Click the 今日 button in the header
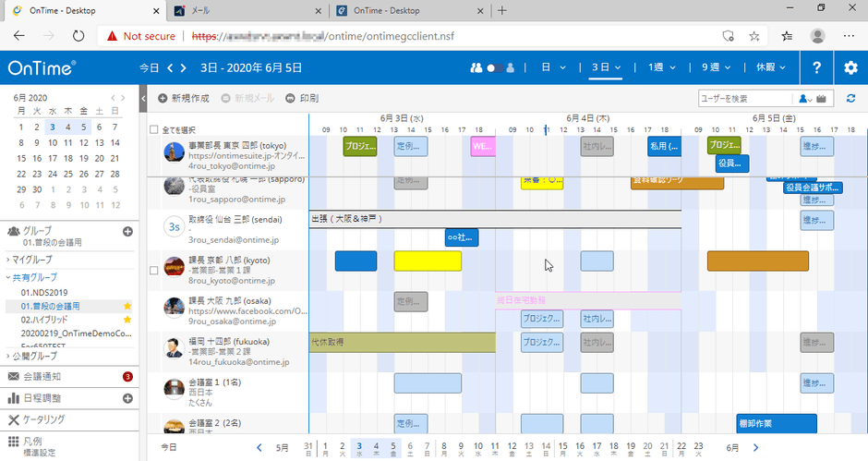 tap(149, 68)
